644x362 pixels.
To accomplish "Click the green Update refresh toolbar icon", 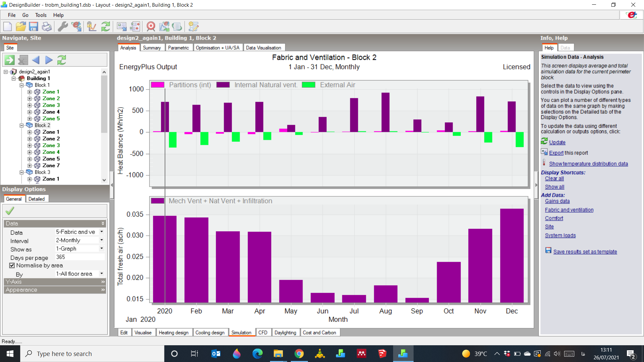I will tap(106, 26).
